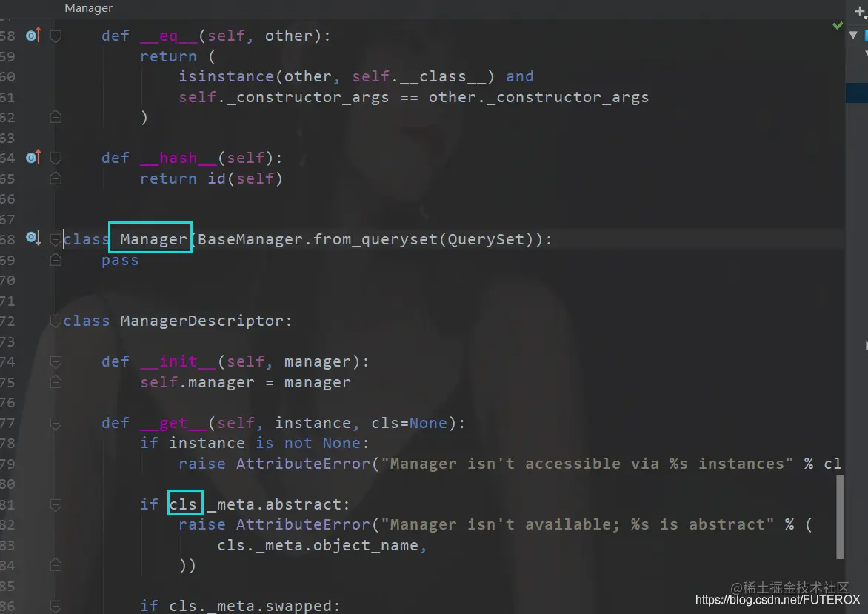Open the triangle dropdown at right panel edge

pos(853,35)
